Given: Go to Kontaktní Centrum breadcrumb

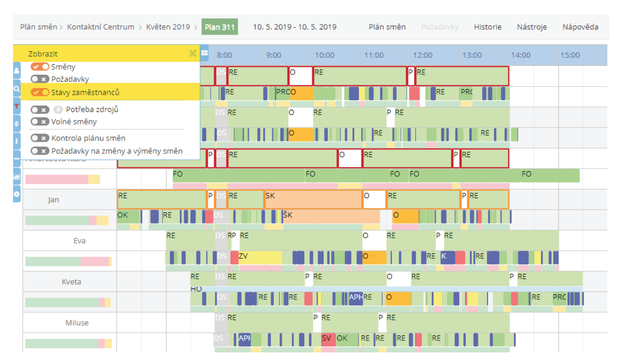Looking at the screenshot, I should 100,27.
